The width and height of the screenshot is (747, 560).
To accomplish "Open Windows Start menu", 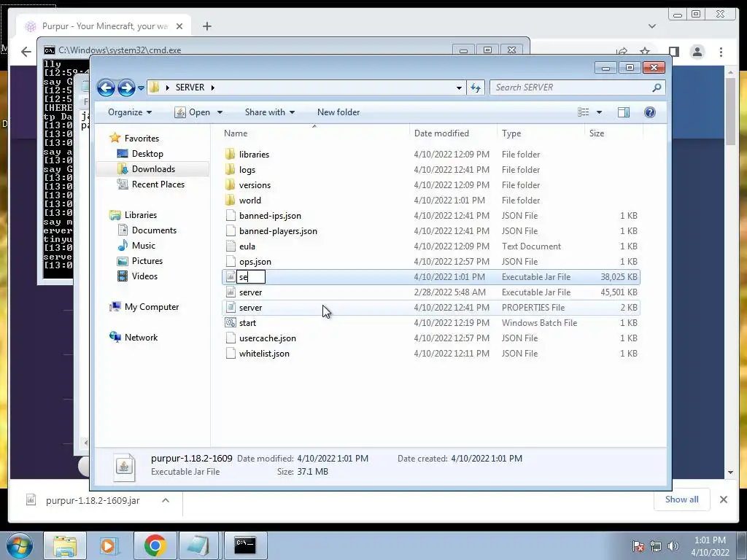I will pos(19,545).
